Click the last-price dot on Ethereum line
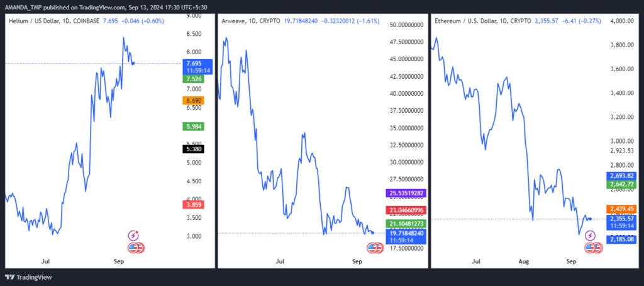Viewport: 644px width, 286px height. coord(590,219)
